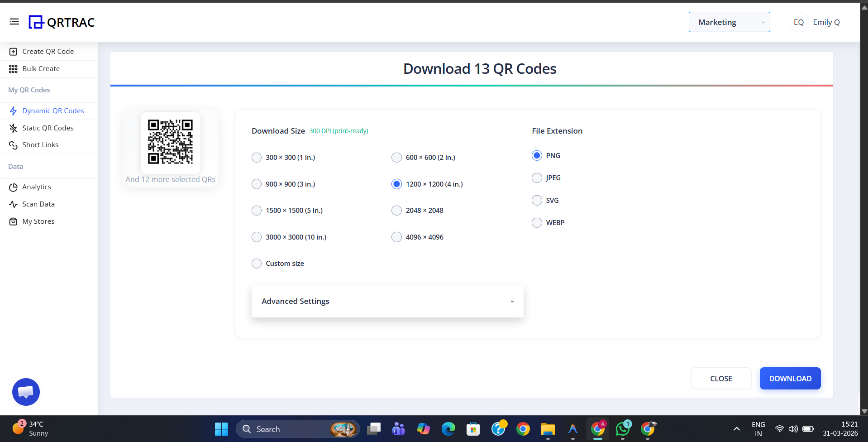Enable the SVG file extension

click(537, 200)
